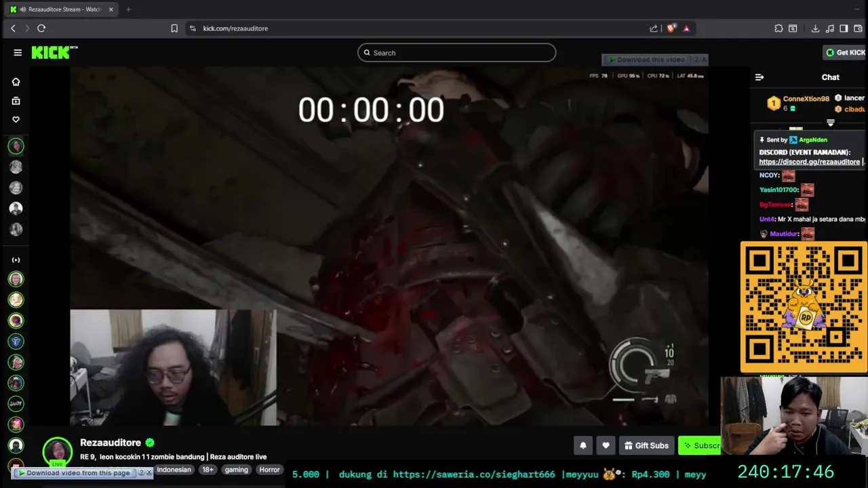
Task: View site information icon beside the URL
Action: click(x=193, y=28)
